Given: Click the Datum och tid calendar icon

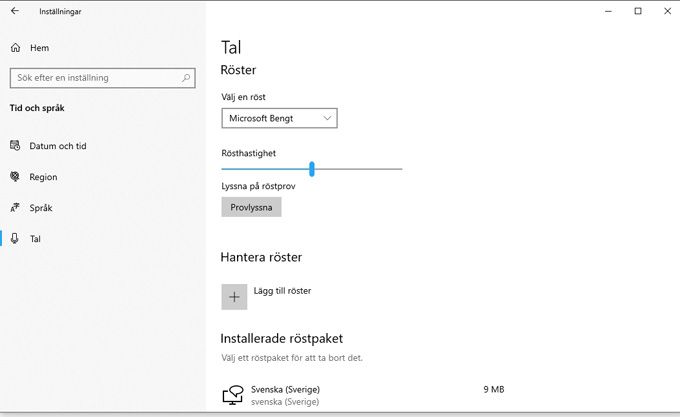Looking at the screenshot, I should point(15,146).
